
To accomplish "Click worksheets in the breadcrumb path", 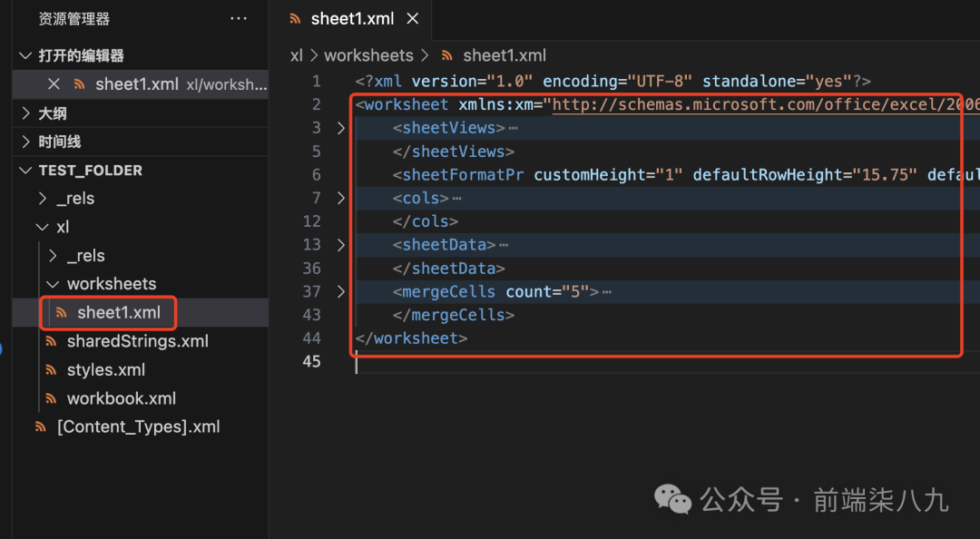I will tap(368, 56).
